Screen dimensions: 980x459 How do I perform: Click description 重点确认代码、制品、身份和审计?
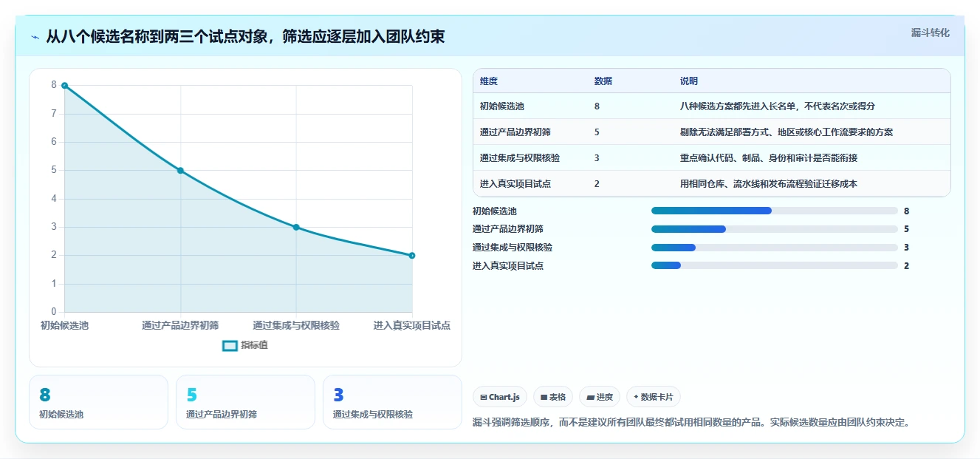[x=769, y=158]
